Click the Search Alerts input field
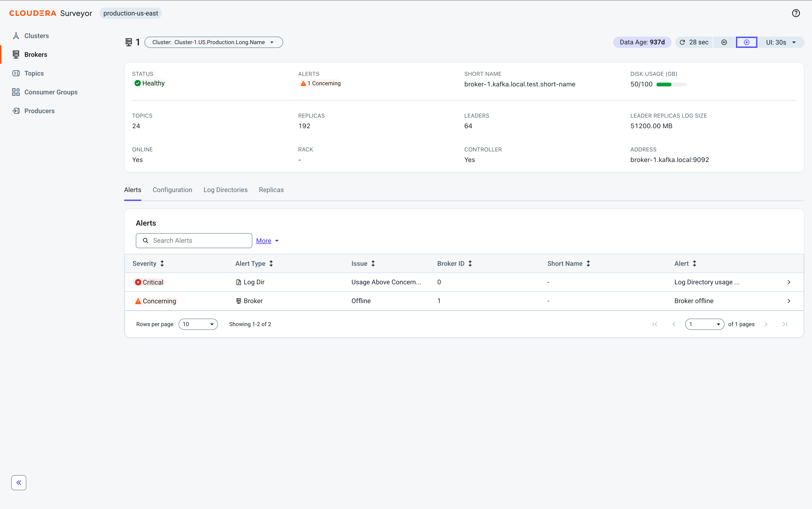The width and height of the screenshot is (812, 509). click(x=194, y=241)
